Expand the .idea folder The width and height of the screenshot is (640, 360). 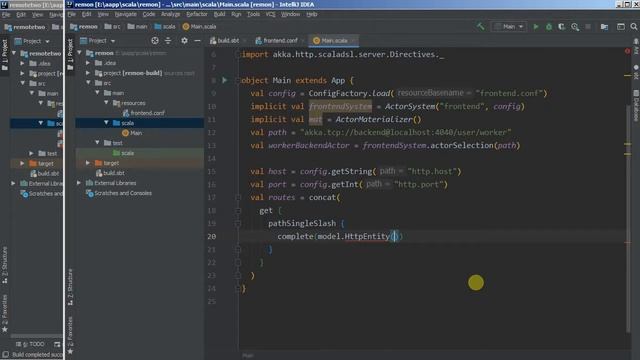tap(88, 63)
